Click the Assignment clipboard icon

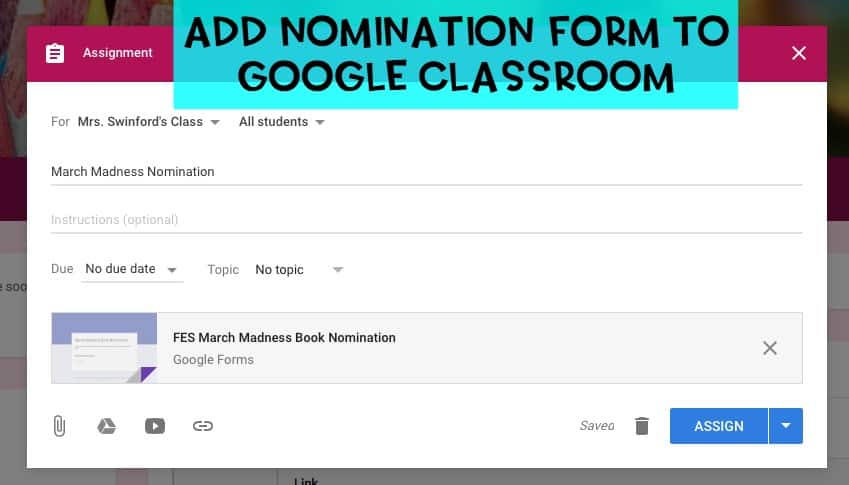pos(55,53)
